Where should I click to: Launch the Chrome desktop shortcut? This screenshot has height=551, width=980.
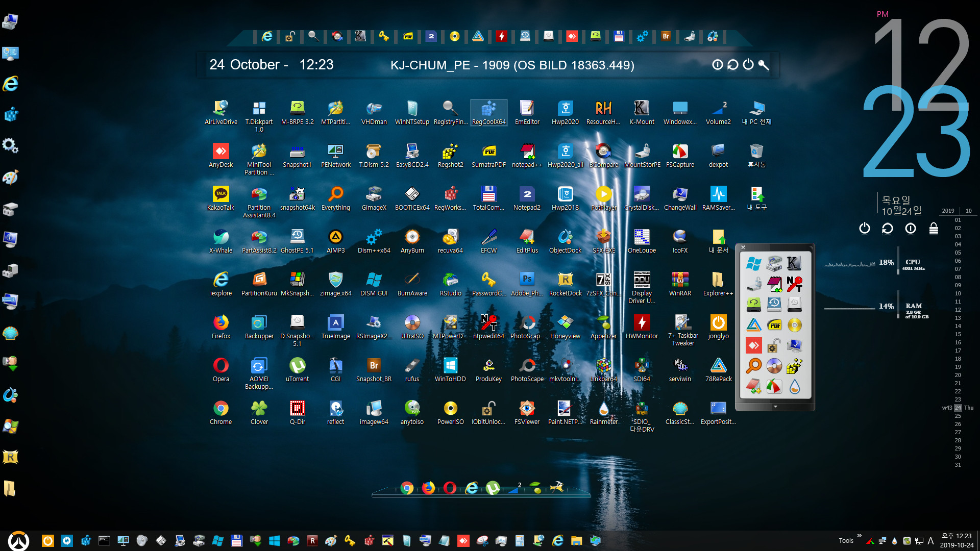(220, 412)
